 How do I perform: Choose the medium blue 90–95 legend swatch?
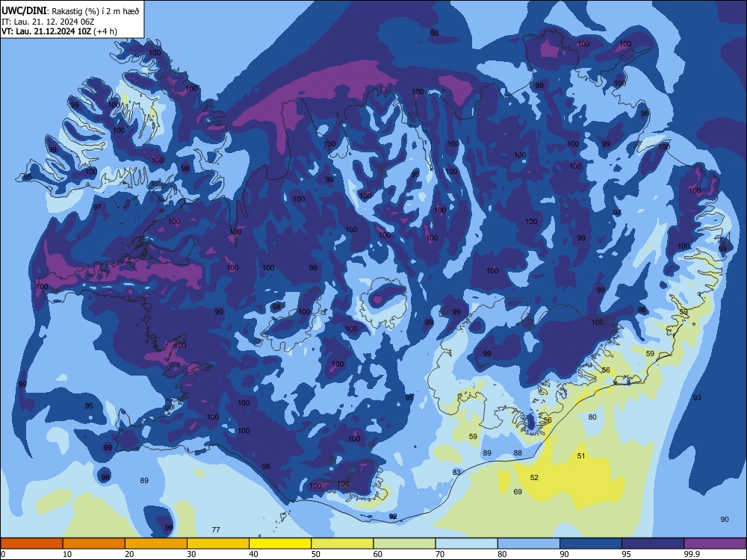point(591,544)
